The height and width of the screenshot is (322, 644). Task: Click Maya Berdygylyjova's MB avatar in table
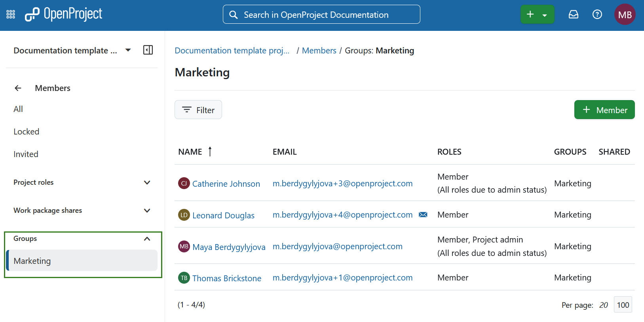pyautogui.click(x=184, y=246)
